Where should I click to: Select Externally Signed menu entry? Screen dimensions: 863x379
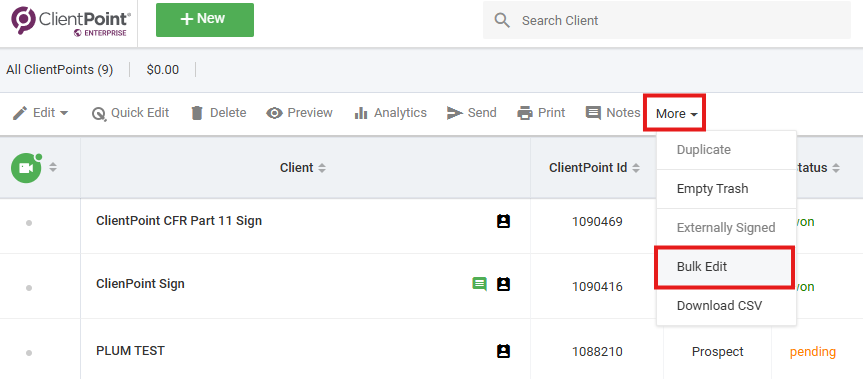pyautogui.click(x=726, y=228)
